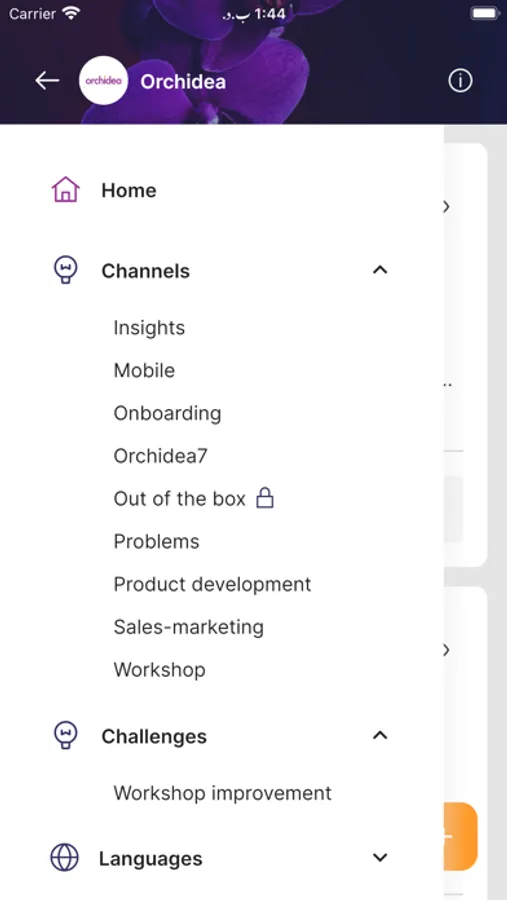Open the Sales-marketing channel
Viewport: 507px width, 900px height.
[x=189, y=627]
